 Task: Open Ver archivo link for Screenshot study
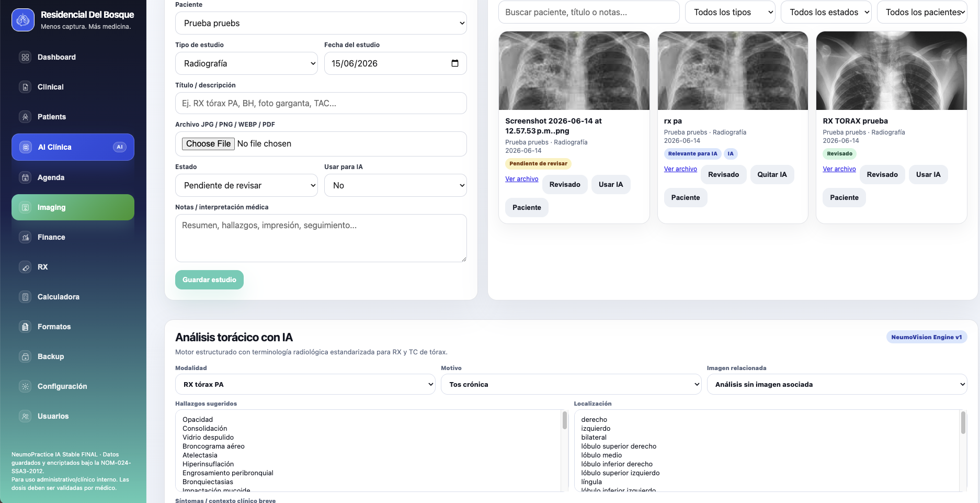521,179
